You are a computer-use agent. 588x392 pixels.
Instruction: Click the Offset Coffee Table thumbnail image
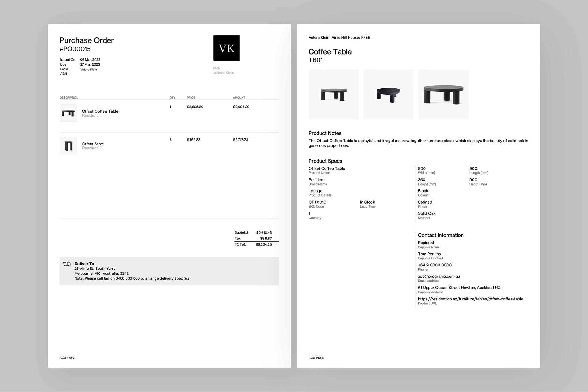pos(68,113)
